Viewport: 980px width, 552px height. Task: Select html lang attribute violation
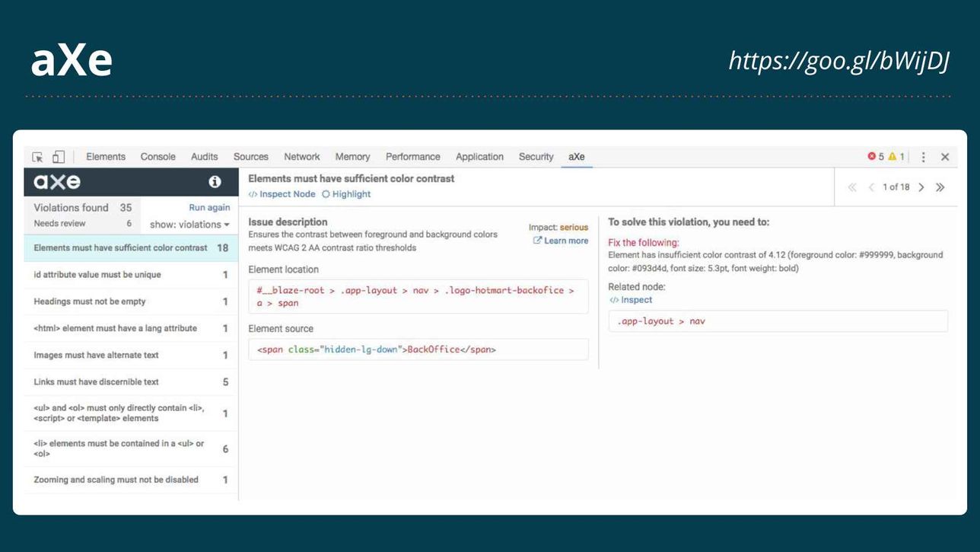(x=131, y=328)
